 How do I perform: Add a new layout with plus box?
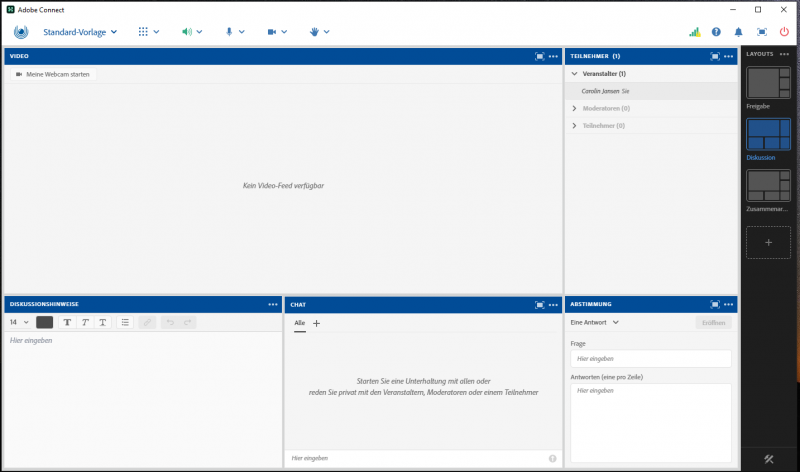pos(768,242)
